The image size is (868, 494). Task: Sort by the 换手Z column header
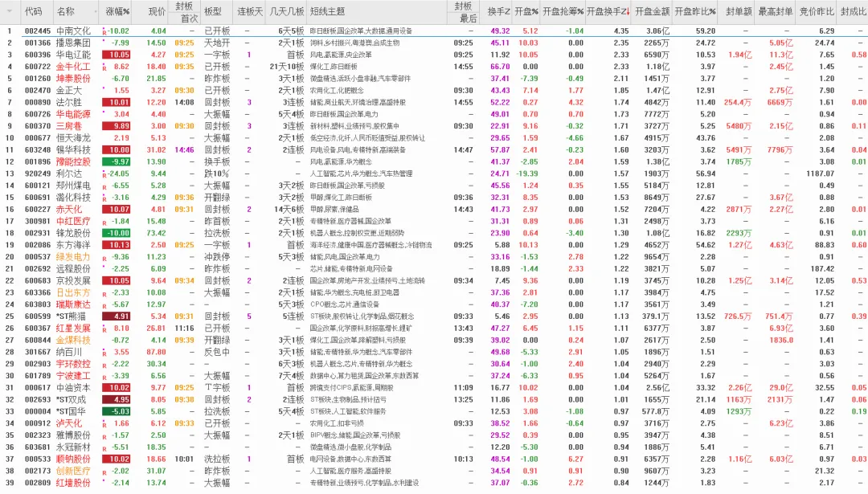[498, 11]
